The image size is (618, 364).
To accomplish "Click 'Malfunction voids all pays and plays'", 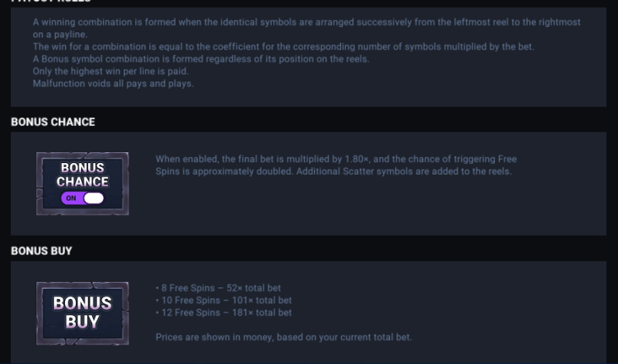I will click(113, 84).
